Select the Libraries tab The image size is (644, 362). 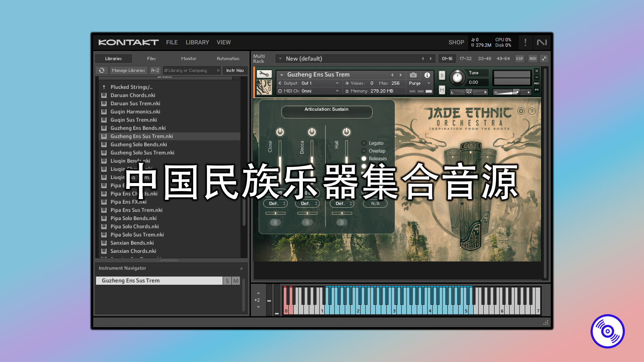pyautogui.click(x=113, y=59)
